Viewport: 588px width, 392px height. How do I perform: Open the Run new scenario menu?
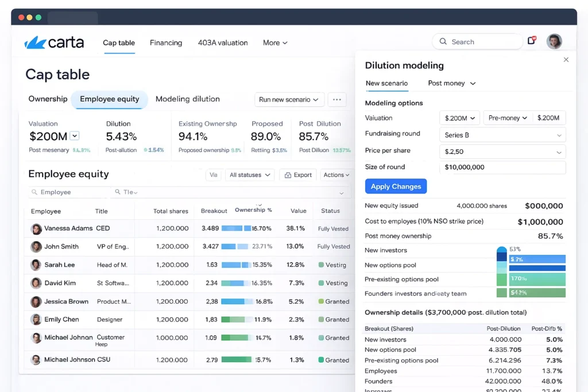(289, 99)
